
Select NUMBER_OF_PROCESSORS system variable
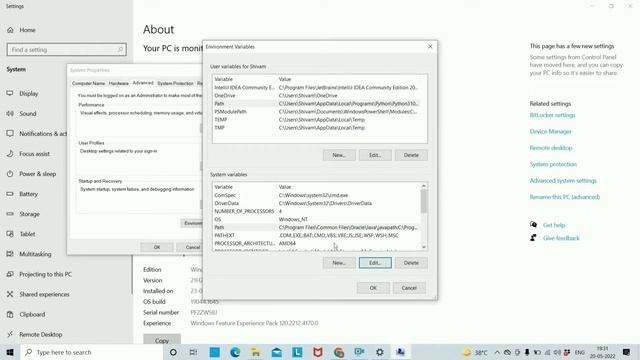(x=317, y=211)
